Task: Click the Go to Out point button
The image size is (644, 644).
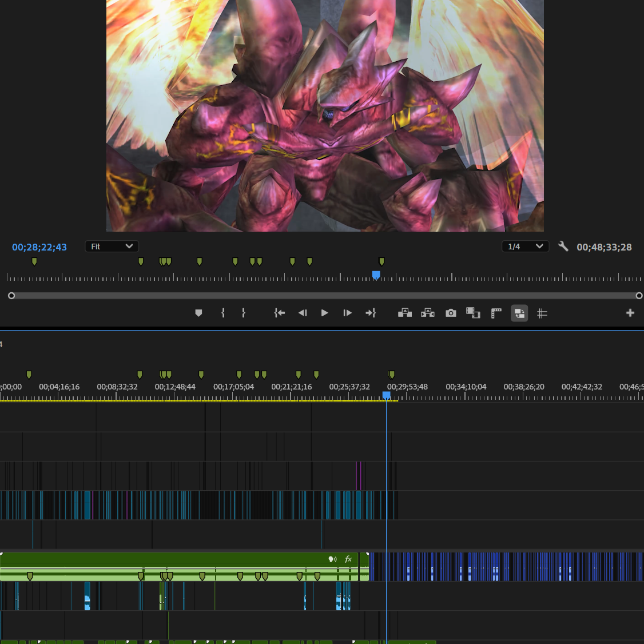Action: [371, 313]
